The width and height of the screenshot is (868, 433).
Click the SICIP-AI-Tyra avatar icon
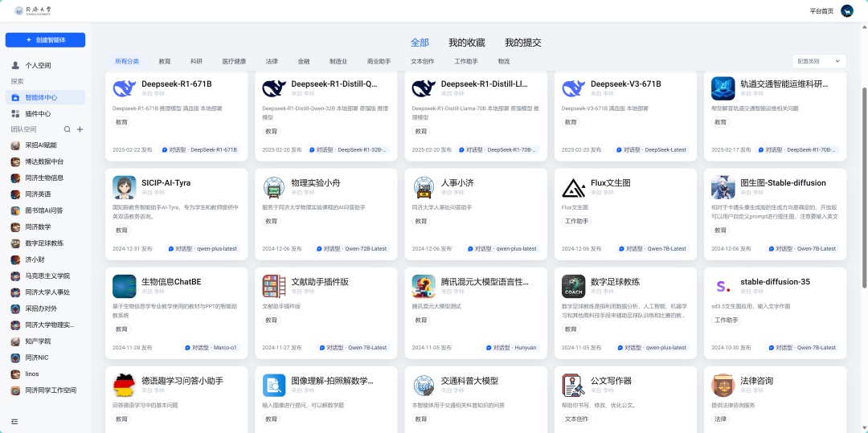pos(124,187)
